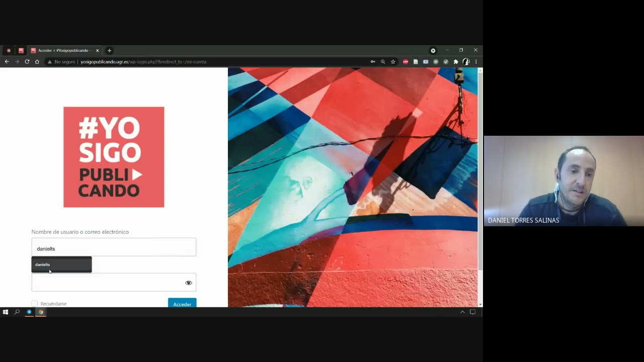This screenshot has height=362, width=644.
Task: Select the Acceder < #Yosigopublicando tab
Action: (x=64, y=50)
